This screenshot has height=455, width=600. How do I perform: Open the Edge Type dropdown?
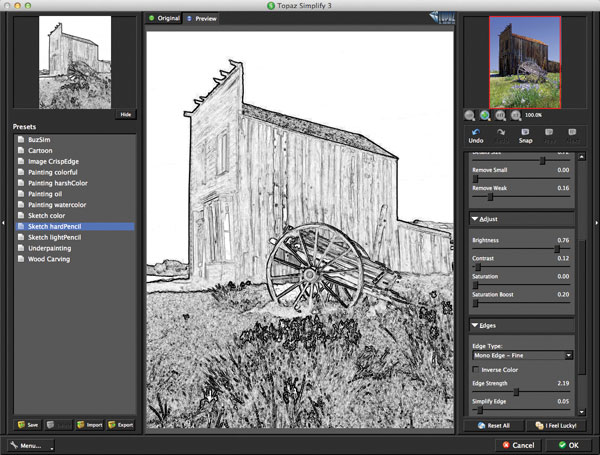pyautogui.click(x=522, y=356)
